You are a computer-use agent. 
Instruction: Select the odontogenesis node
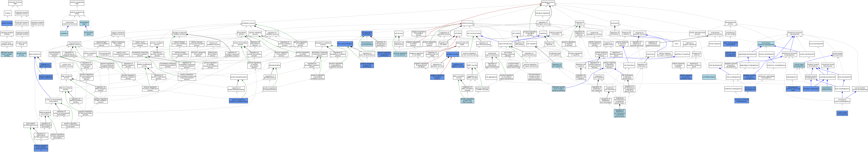[x=791, y=77]
